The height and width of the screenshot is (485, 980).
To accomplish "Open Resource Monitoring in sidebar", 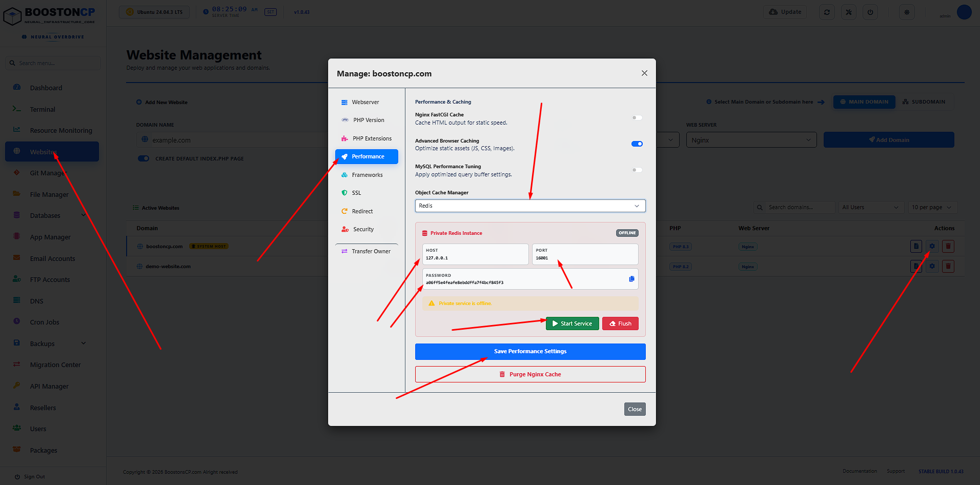I will coord(52,130).
